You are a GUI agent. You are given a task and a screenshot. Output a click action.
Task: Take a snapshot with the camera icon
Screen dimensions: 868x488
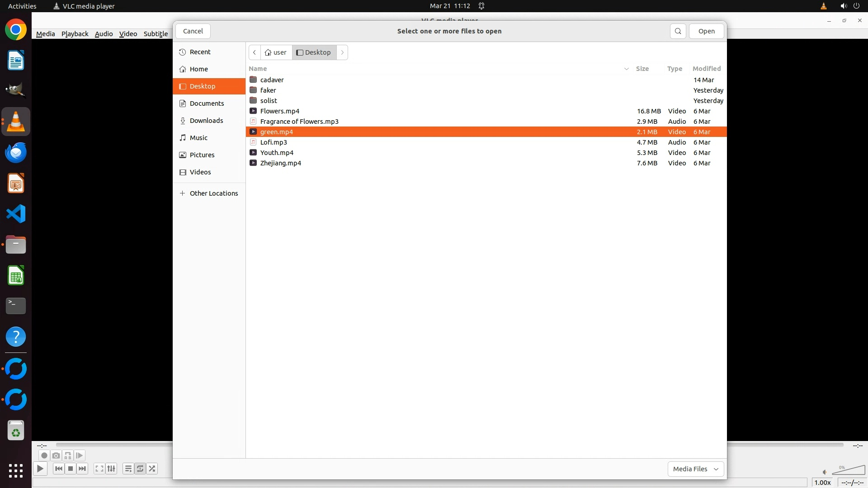pos(56,455)
